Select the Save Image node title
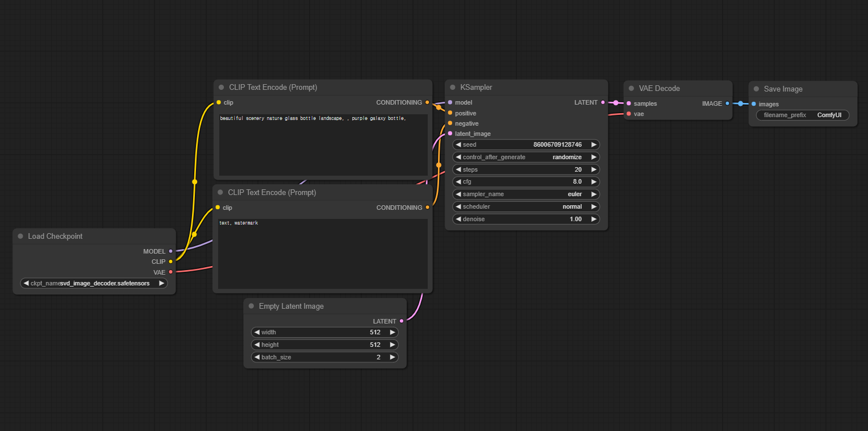 click(783, 89)
